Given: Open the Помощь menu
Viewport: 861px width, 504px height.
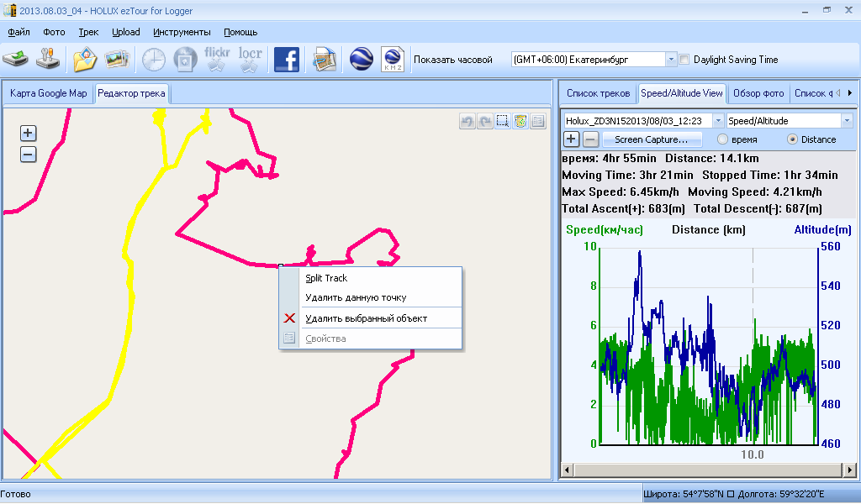Looking at the screenshot, I should click(x=240, y=32).
